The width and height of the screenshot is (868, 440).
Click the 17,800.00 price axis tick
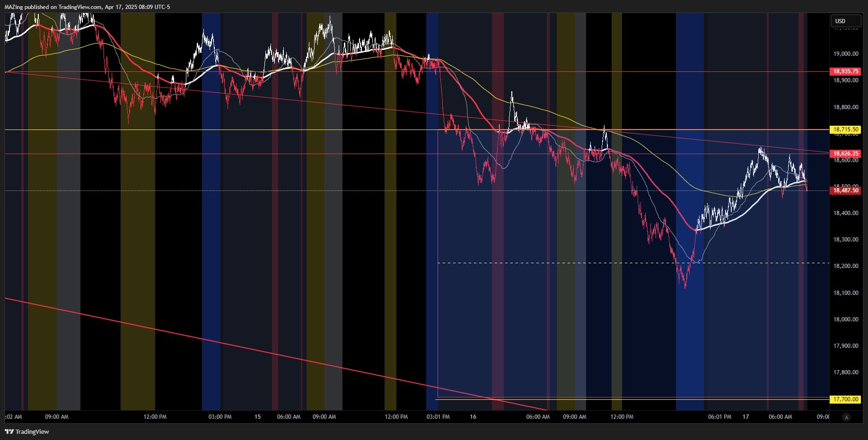(x=846, y=372)
